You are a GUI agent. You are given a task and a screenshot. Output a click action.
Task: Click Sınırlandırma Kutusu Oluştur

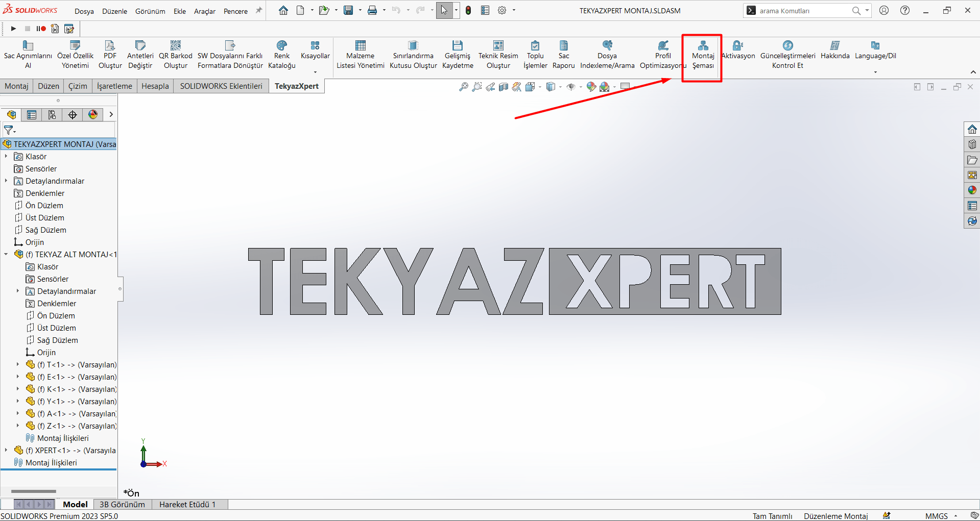[413, 55]
